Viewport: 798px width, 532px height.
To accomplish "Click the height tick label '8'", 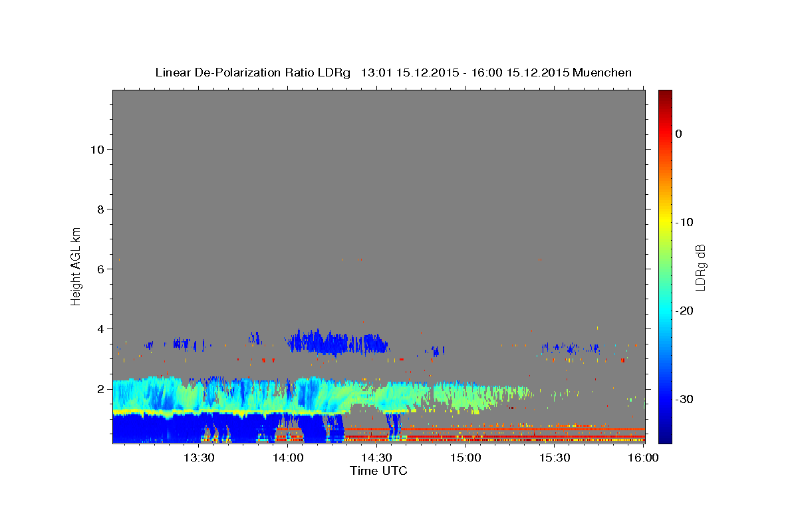I will [102, 209].
